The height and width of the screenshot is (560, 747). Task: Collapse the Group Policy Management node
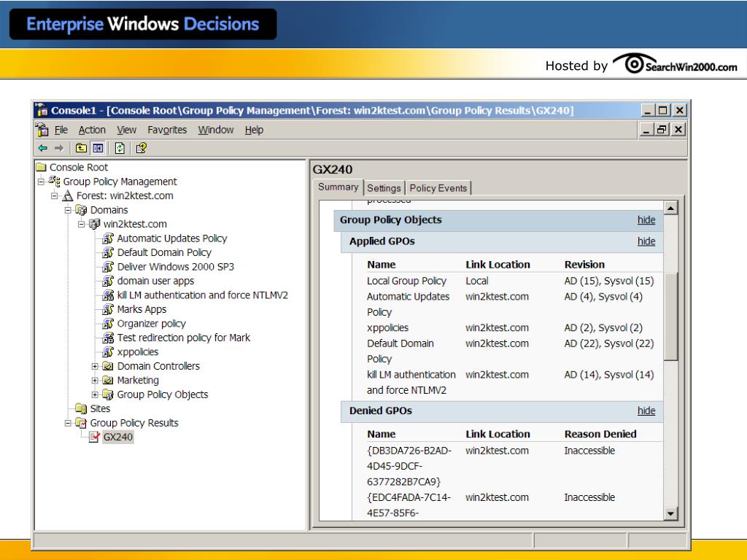(x=41, y=182)
